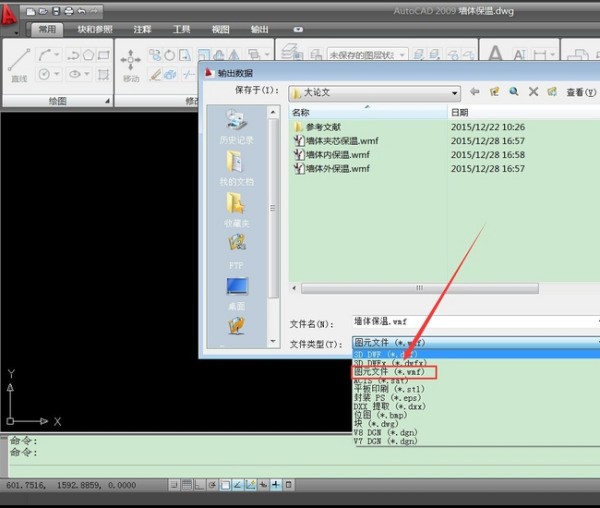The image size is (600, 508).
Task: Toggle Ortho mode in the status bar
Action: click(x=200, y=485)
